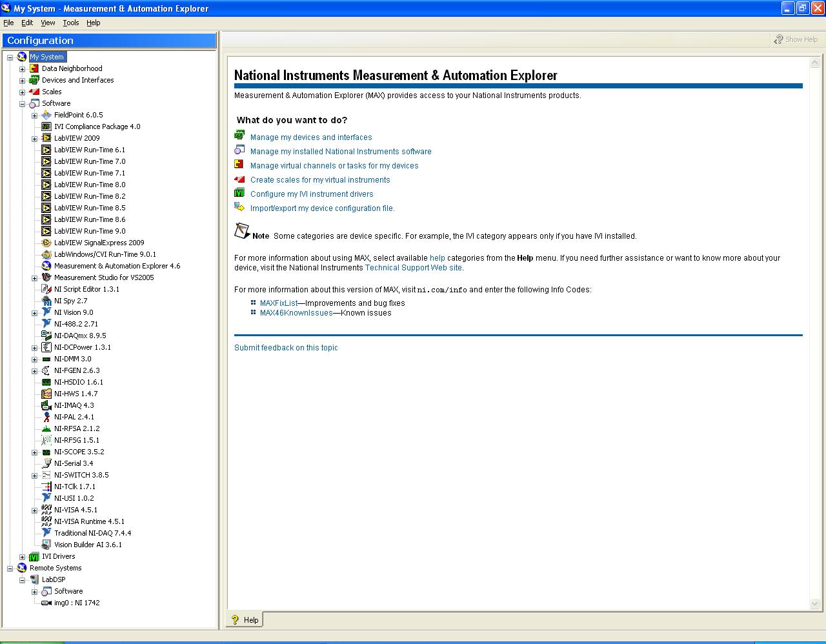Click the Scales icon in tree

click(x=34, y=92)
